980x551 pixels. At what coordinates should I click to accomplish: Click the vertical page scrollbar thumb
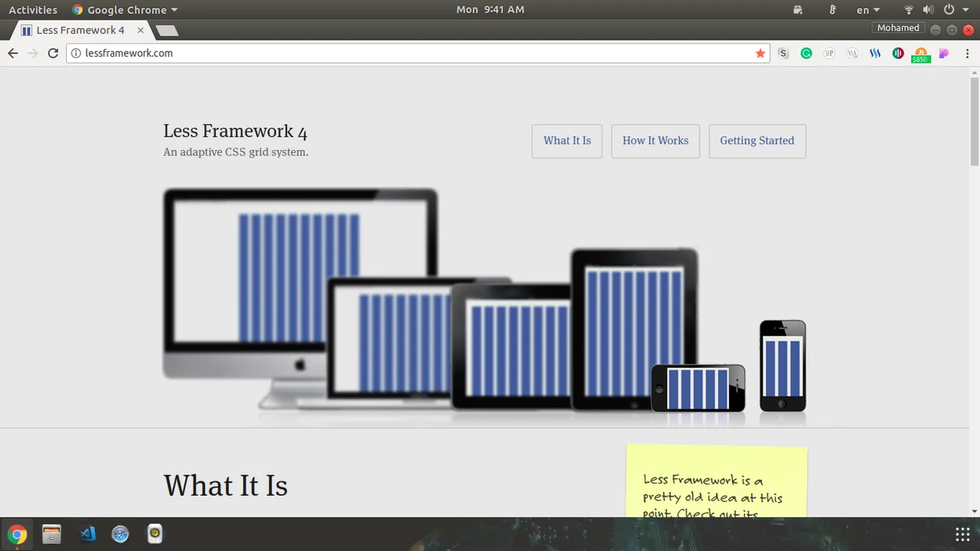tap(975, 120)
